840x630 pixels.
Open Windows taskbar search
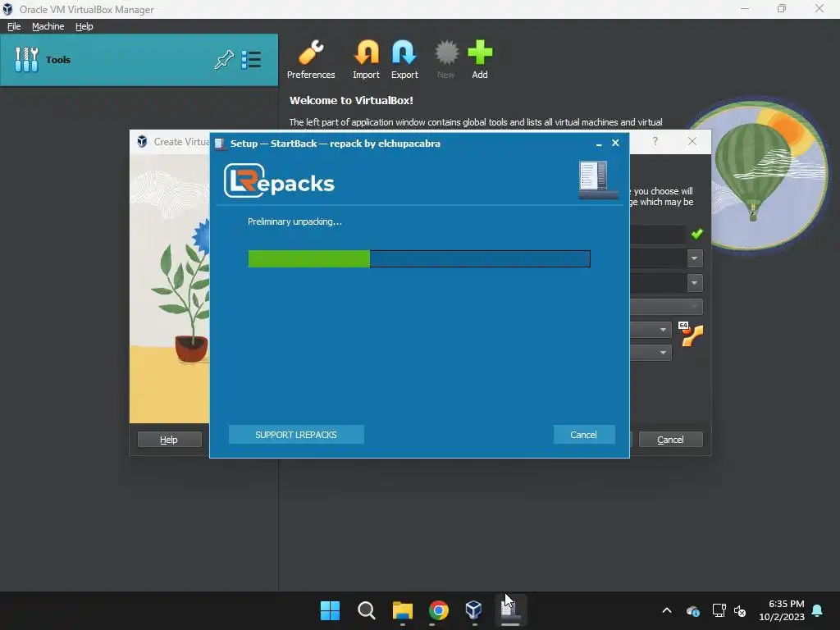[367, 610]
